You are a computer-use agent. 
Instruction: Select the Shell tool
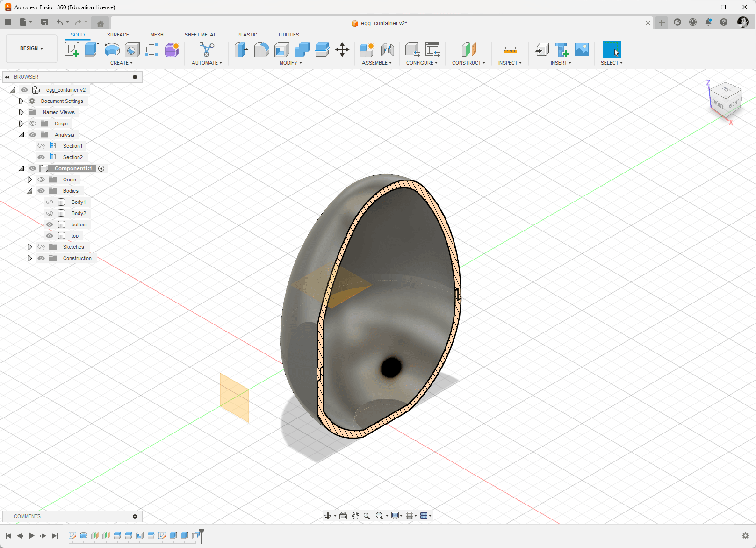coord(281,49)
